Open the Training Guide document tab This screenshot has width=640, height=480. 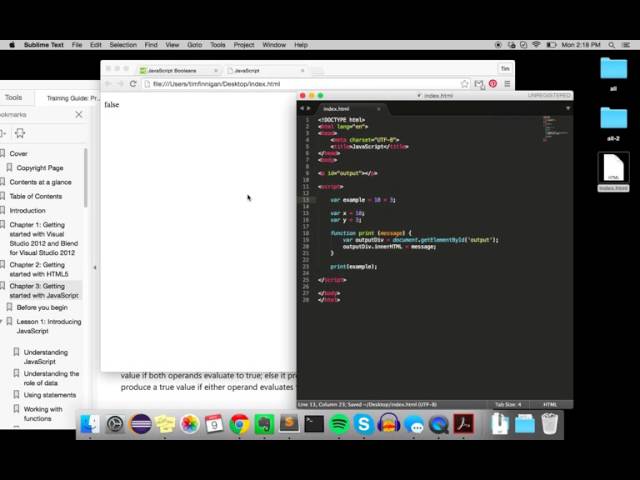click(x=73, y=98)
